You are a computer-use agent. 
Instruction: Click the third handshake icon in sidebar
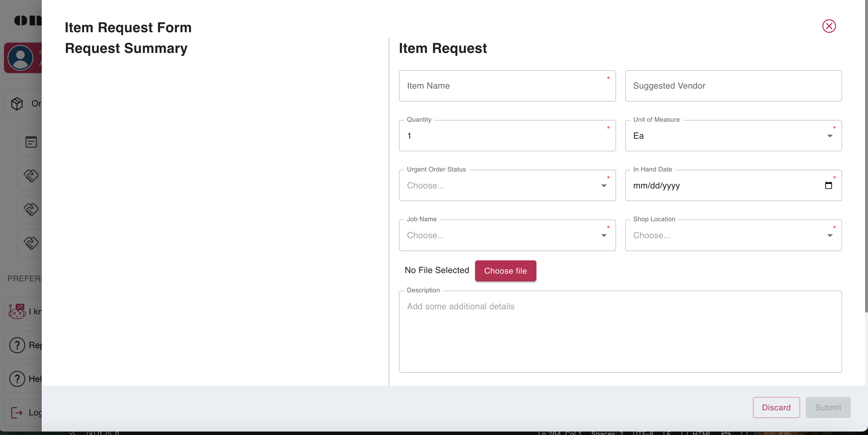(x=31, y=243)
